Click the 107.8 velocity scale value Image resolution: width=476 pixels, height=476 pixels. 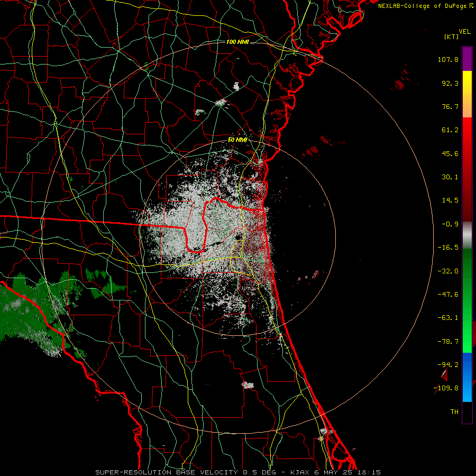coord(448,59)
